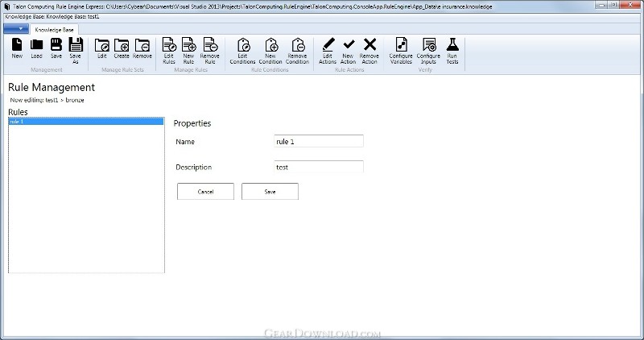644x340 pixels.
Task: Click the Remove Rule icon
Action: tap(210, 44)
